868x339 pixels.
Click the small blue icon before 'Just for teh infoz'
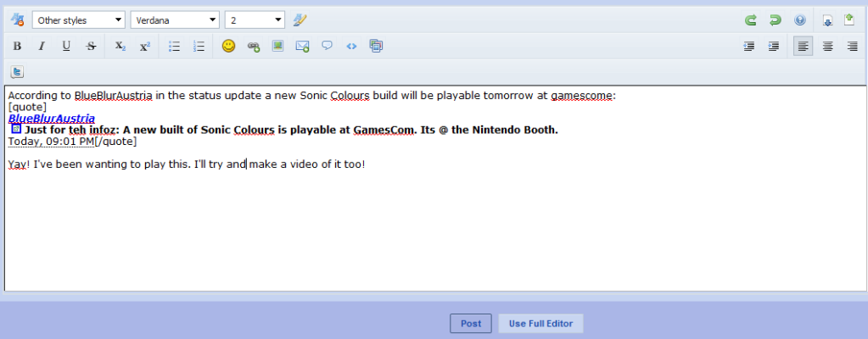click(17, 129)
